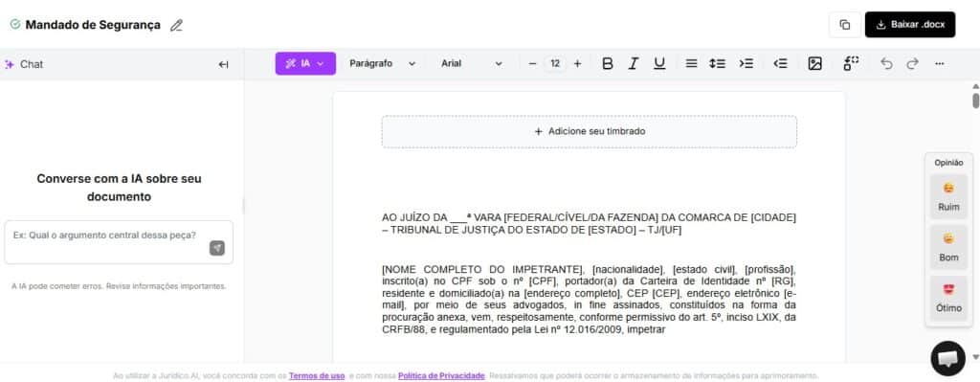The height and width of the screenshot is (382, 980).
Task: Click the font size 12 field
Action: pos(555,64)
